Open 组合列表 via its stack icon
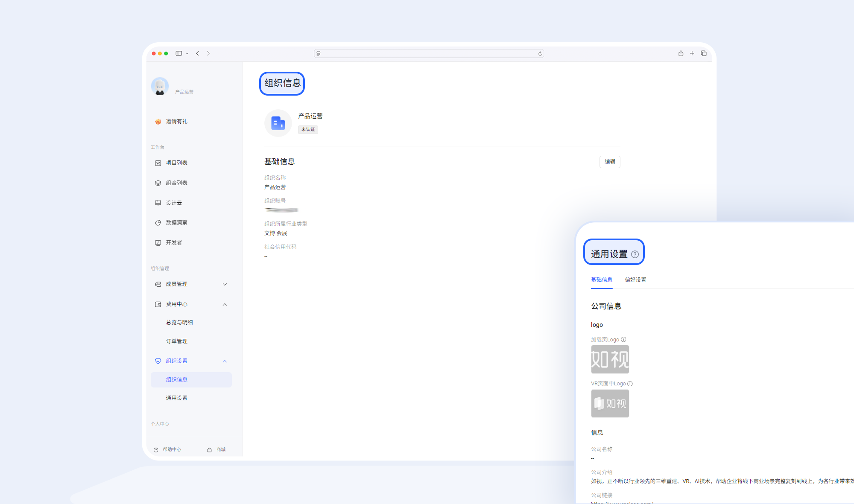Screen dimensions: 854x504 (x=158, y=183)
